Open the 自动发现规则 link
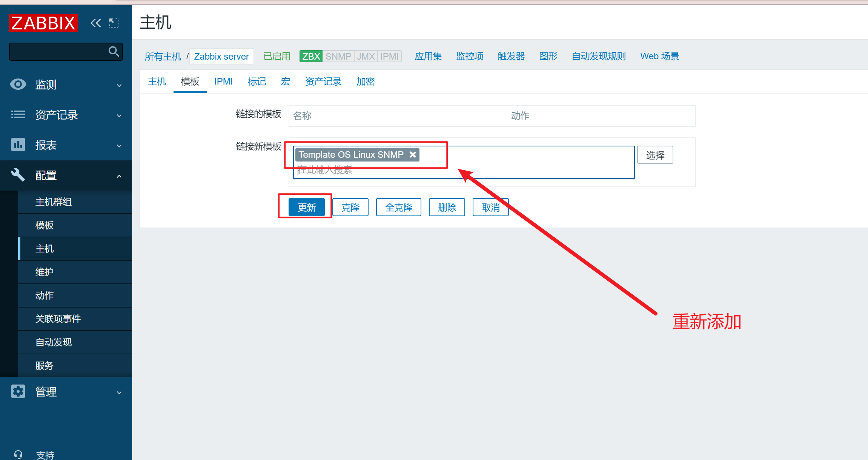Screen dimensions: 868x460 click(599, 56)
